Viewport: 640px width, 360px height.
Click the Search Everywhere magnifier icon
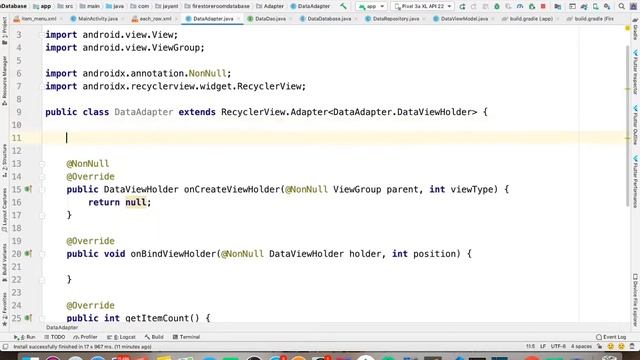(622, 7)
